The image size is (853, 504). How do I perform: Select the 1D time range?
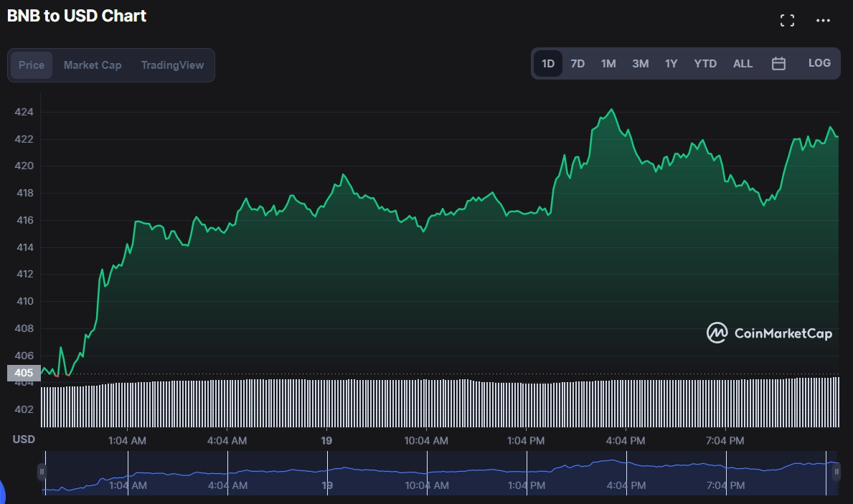pos(548,64)
